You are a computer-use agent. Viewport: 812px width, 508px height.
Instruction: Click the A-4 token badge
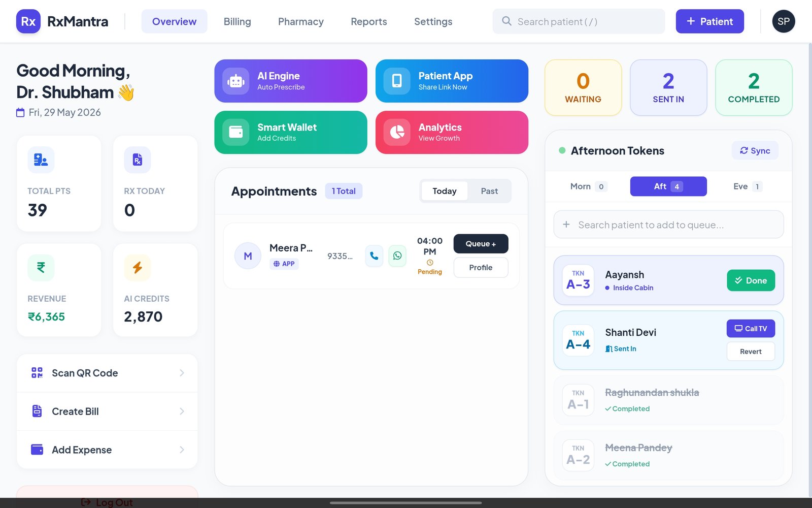(578, 340)
